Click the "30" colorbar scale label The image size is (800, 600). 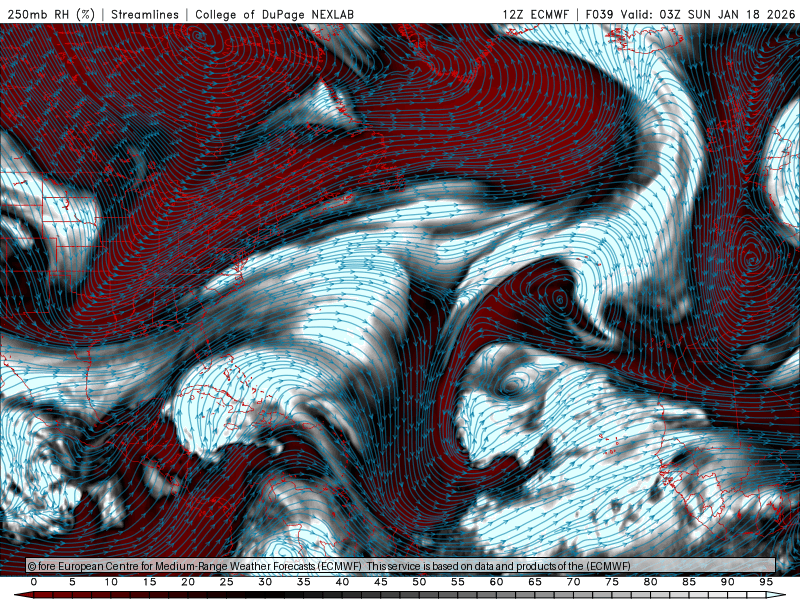coord(265,582)
